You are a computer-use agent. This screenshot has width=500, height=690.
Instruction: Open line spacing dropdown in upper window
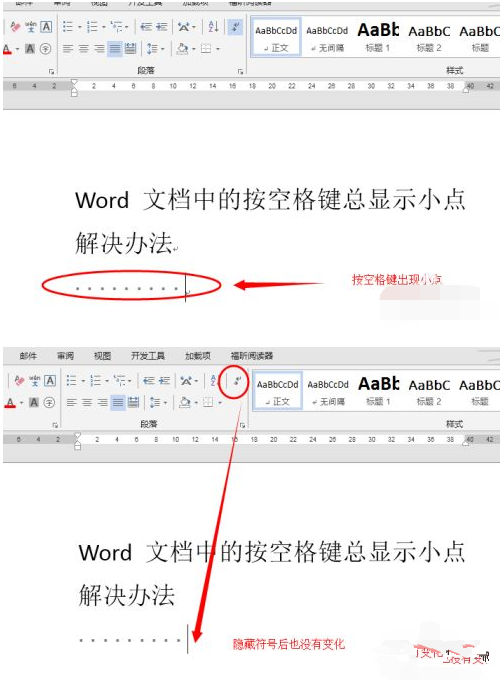pos(163,49)
